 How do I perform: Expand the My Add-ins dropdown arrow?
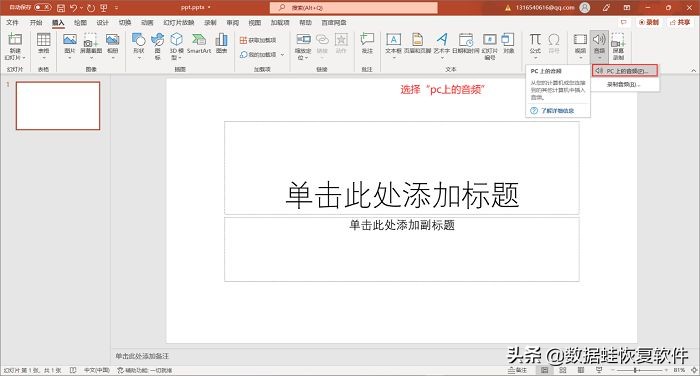283,54
